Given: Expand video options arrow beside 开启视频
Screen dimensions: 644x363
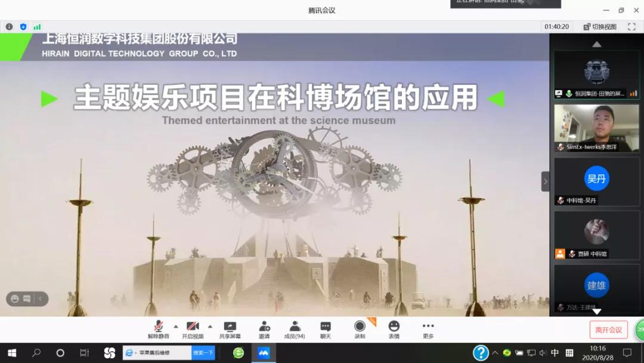Looking at the screenshot, I should (x=210, y=327).
